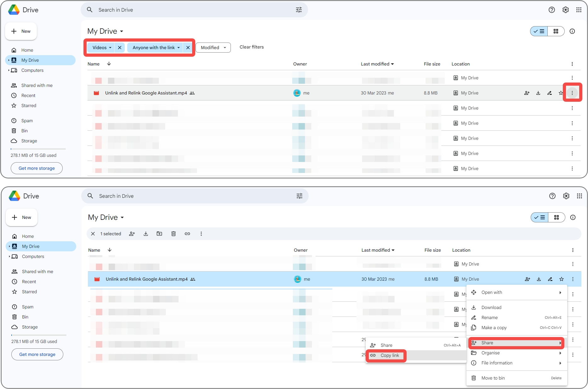Choose Make a copy from the context menu
Image resolution: width=588 pixels, height=389 pixels.
pos(517,328)
